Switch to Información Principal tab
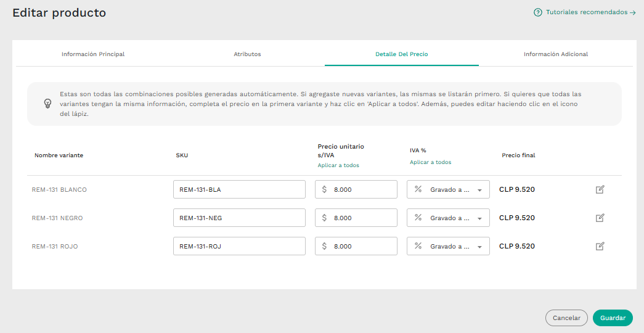Viewport: 644px width, 333px height. [x=93, y=54]
